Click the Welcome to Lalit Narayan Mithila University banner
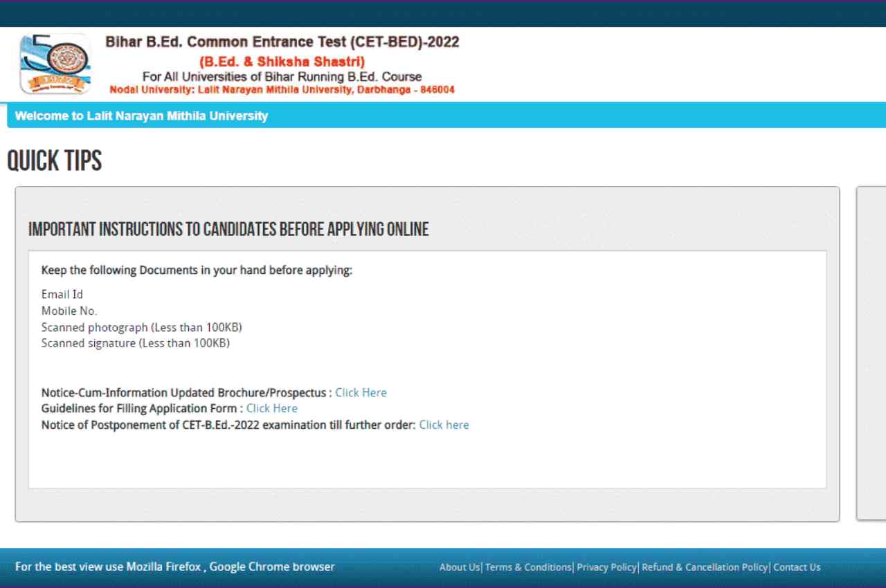Screen dimensions: 886x588 tap(141, 116)
